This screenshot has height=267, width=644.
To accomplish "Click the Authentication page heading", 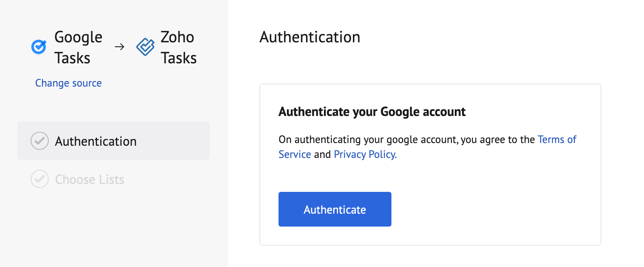I will click(310, 37).
